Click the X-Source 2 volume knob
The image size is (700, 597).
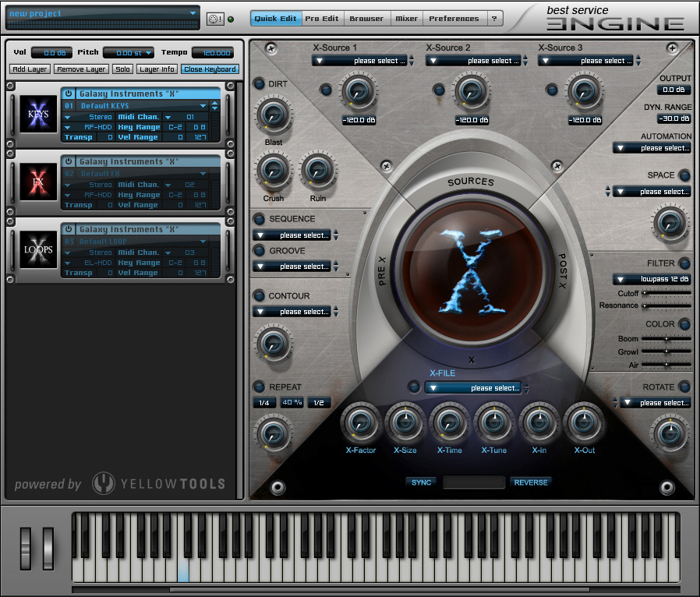[471, 92]
